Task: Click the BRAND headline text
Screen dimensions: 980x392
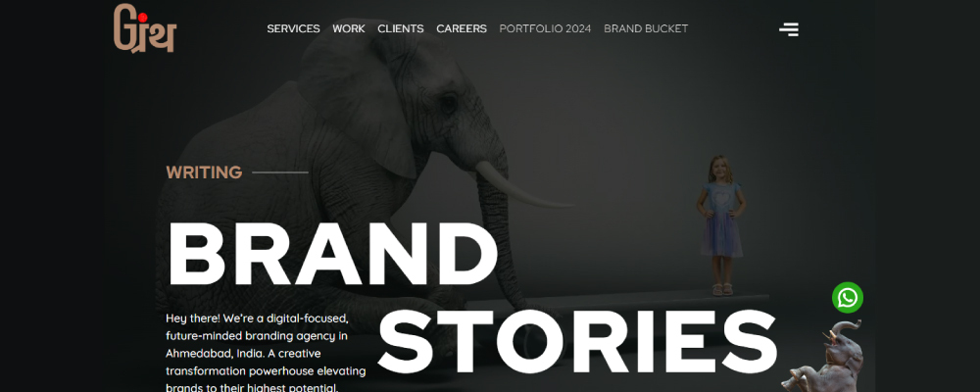Action: pos(332,253)
